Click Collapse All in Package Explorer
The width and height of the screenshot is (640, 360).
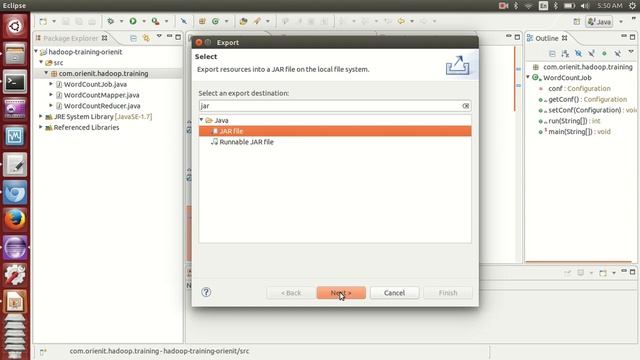(x=133, y=38)
